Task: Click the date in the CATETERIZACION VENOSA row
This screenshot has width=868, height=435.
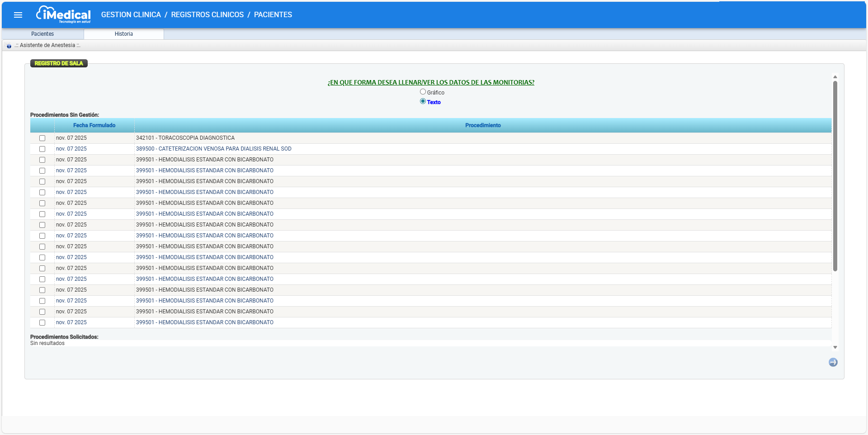Action: pyautogui.click(x=71, y=149)
